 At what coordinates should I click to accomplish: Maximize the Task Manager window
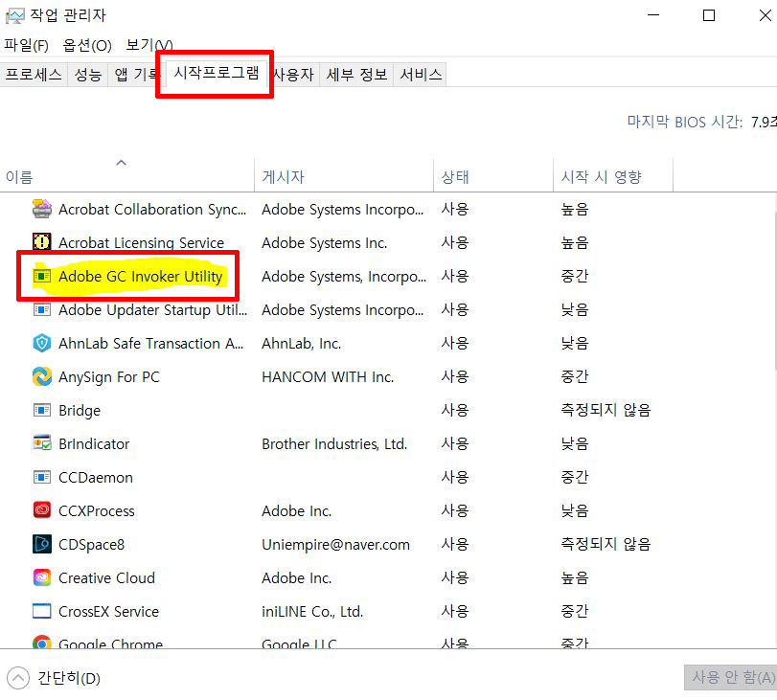coord(709,15)
